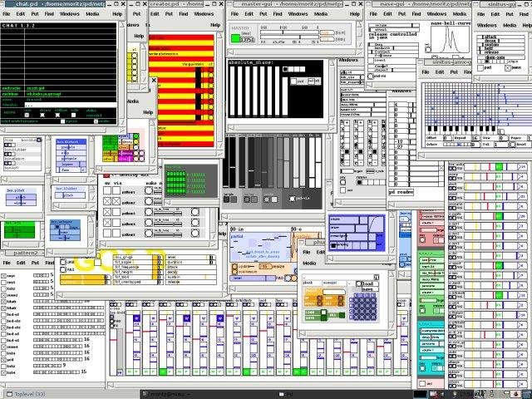The height and width of the screenshot is (399, 532).
Task: Open the Find menu in pattern2 window
Action: (x=49, y=262)
